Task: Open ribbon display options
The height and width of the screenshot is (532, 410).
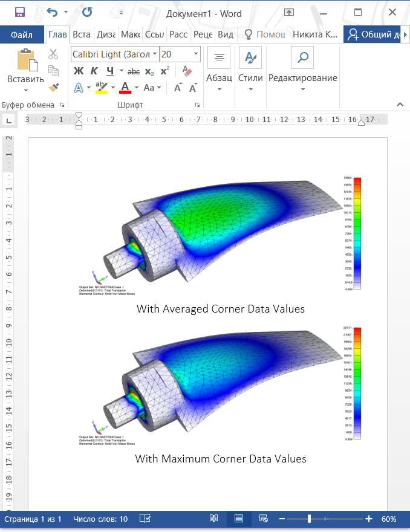Action: coord(289,13)
